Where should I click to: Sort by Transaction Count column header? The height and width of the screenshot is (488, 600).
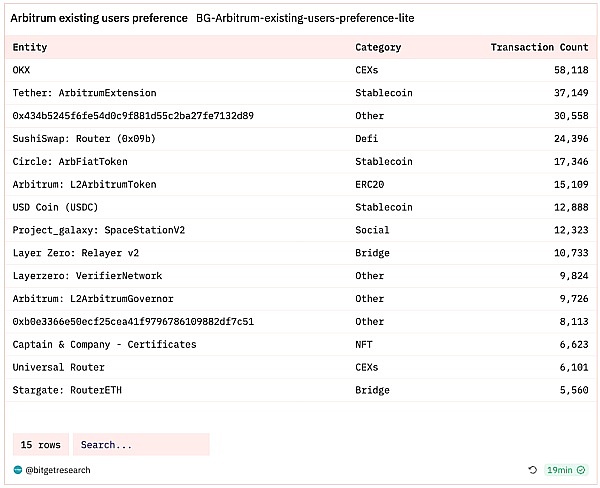[x=539, y=47]
